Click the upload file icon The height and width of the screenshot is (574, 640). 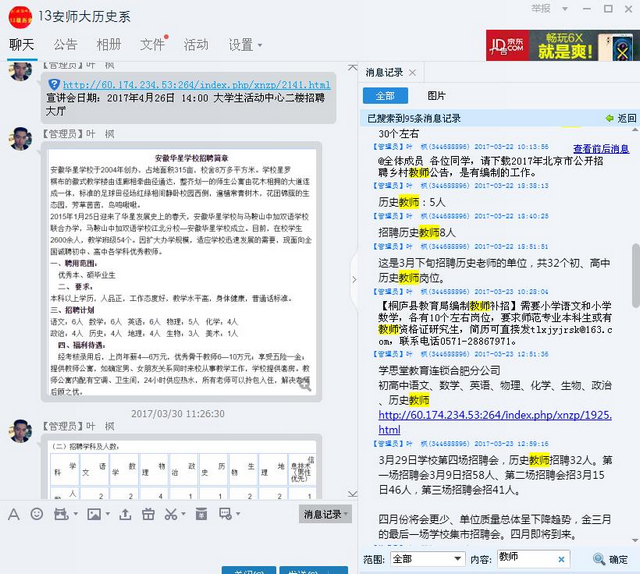(124, 514)
